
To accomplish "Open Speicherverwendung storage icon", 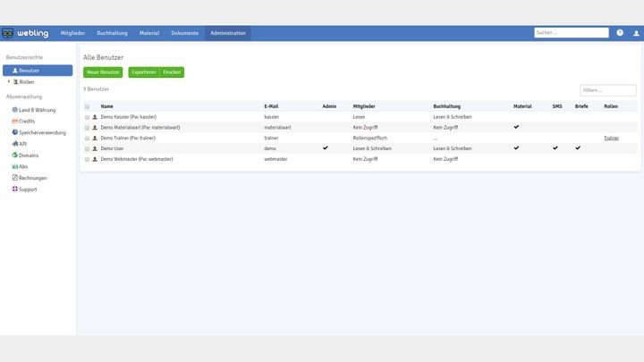I will pyautogui.click(x=15, y=132).
